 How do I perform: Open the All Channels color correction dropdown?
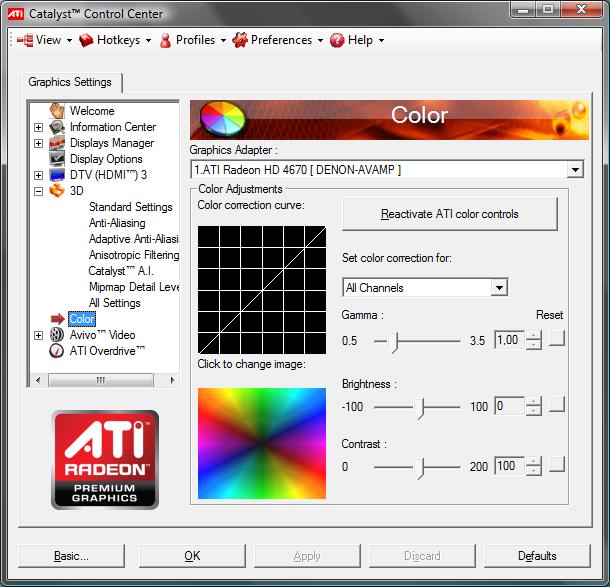tap(499, 288)
